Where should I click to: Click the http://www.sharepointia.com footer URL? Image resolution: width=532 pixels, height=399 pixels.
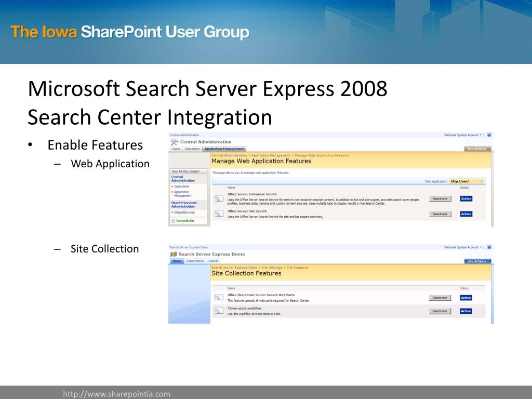(117, 394)
